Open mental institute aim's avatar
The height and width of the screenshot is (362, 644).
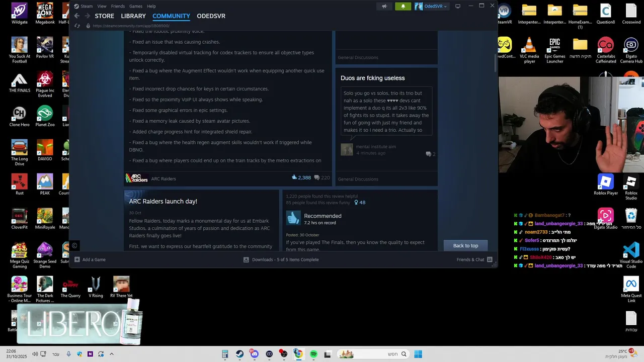point(347,149)
